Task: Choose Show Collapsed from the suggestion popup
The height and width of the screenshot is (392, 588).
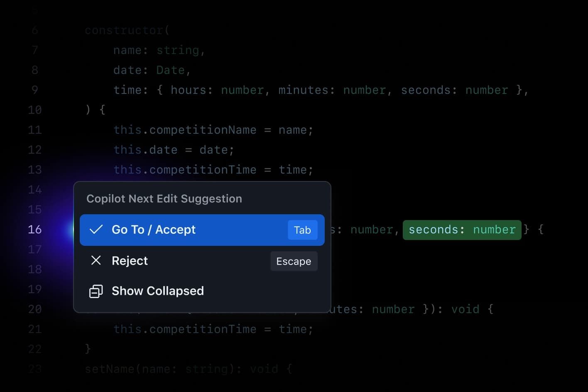Action: [x=158, y=291]
